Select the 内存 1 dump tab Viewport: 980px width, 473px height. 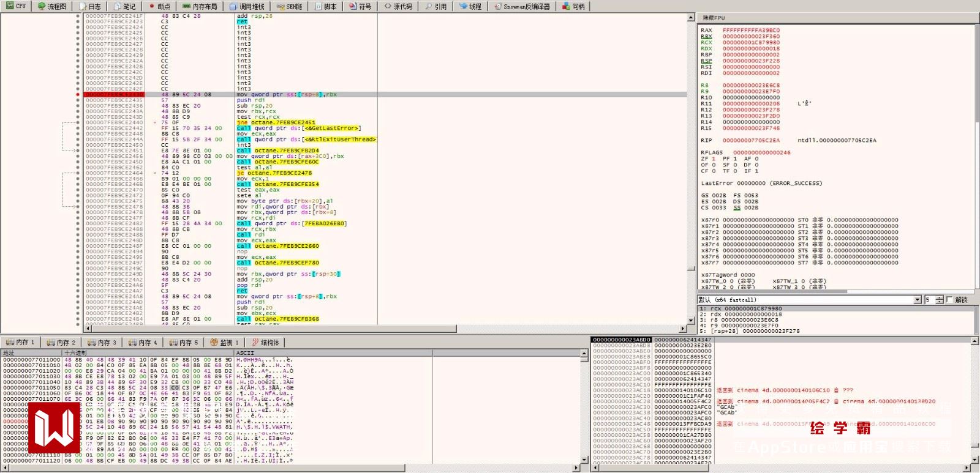click(20, 343)
